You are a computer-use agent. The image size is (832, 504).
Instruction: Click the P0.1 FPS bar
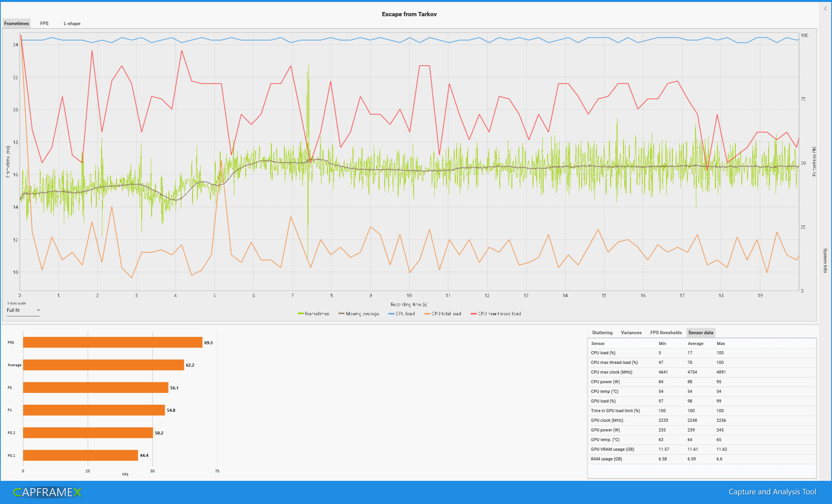80,455
